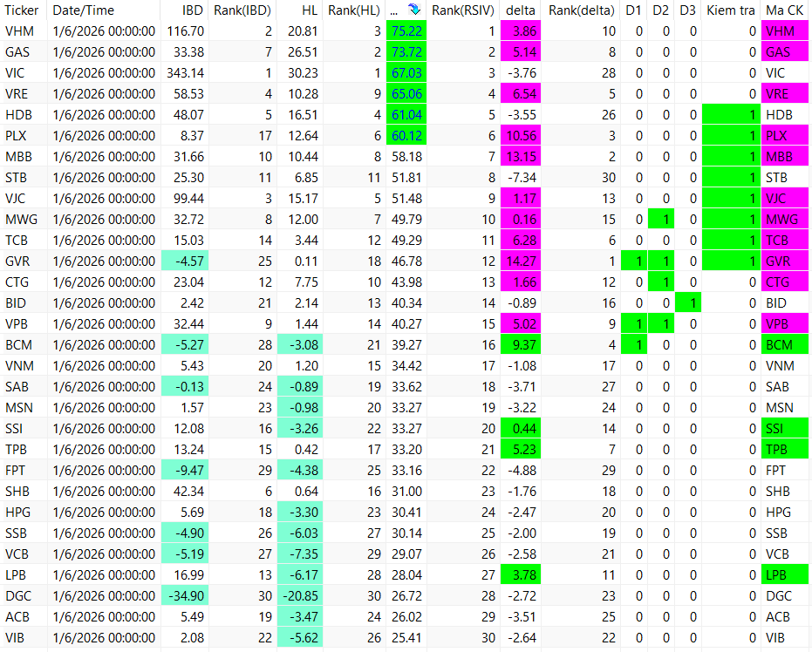Click the green 75.22 RSIV value
This screenshot has width=812, height=652.
(406, 31)
